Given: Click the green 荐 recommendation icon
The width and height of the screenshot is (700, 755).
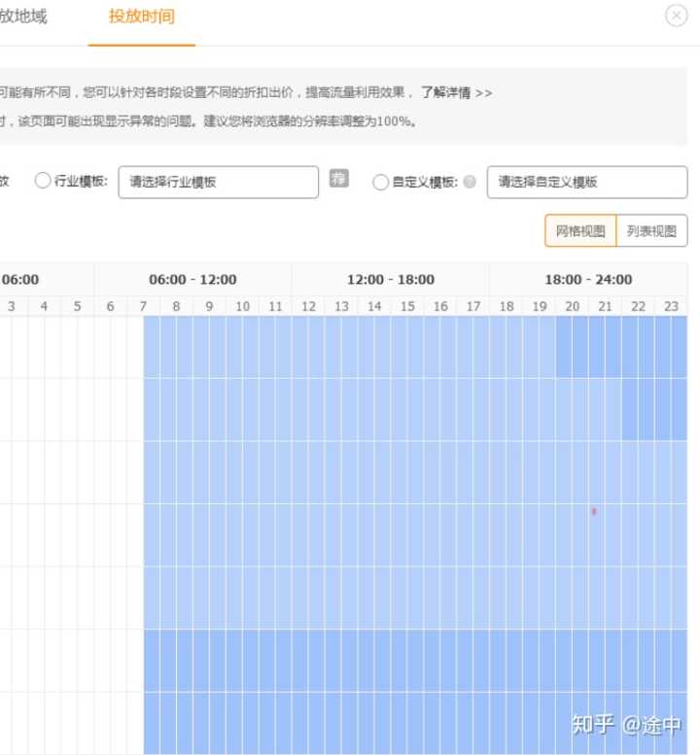Looking at the screenshot, I should tap(338, 179).
